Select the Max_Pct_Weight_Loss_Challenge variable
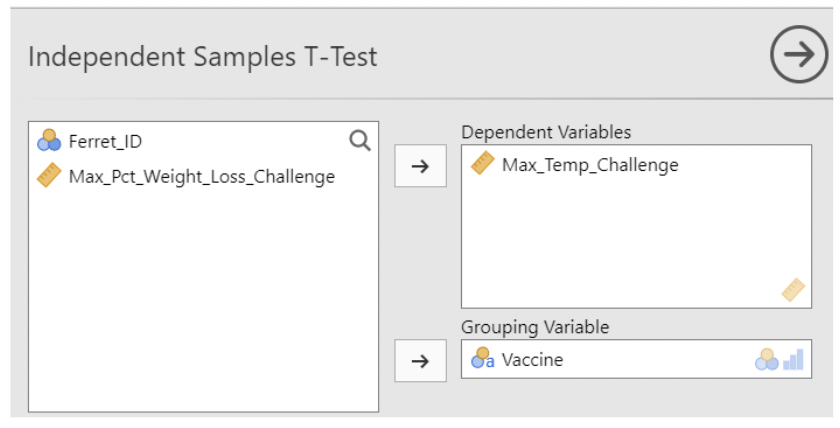 201,177
